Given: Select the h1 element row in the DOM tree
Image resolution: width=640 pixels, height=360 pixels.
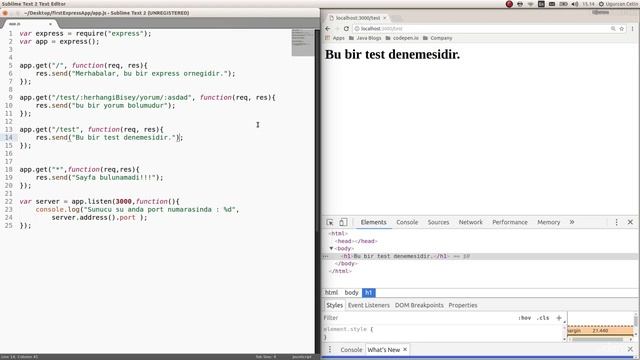Looking at the screenshot, I should pyautogui.click(x=480, y=256).
